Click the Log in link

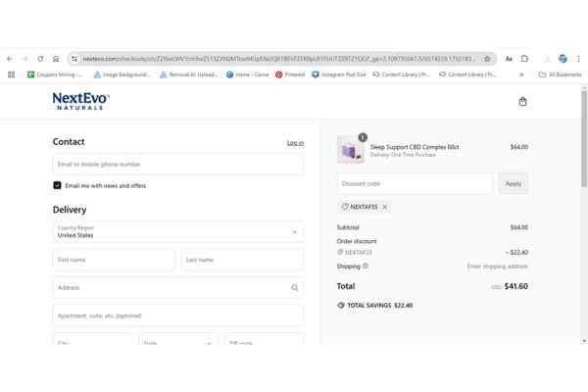(296, 143)
